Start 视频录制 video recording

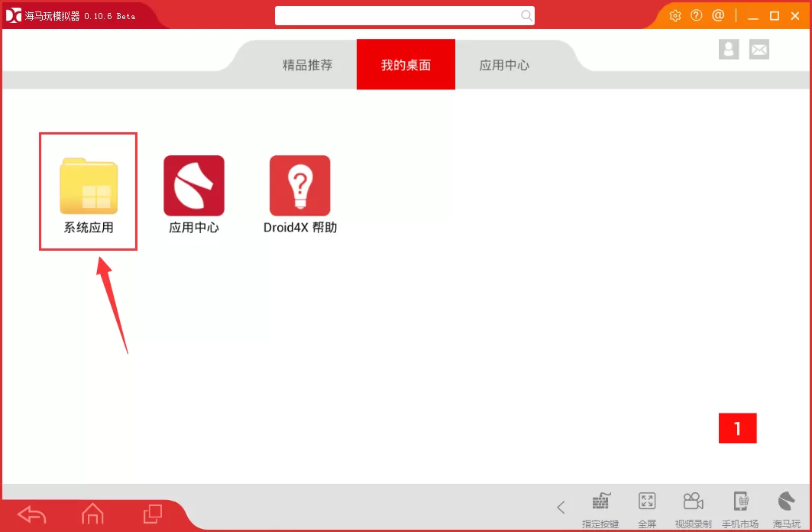(x=694, y=511)
